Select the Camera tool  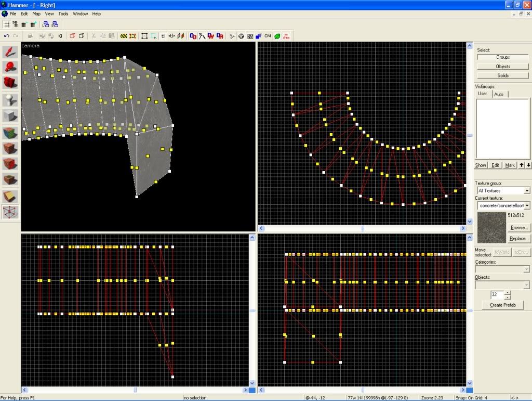click(x=10, y=82)
